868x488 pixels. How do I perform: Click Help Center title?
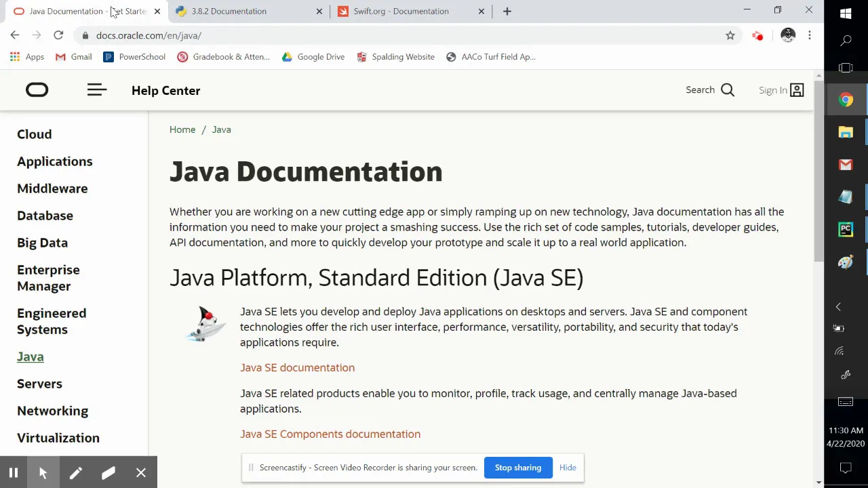coord(165,90)
